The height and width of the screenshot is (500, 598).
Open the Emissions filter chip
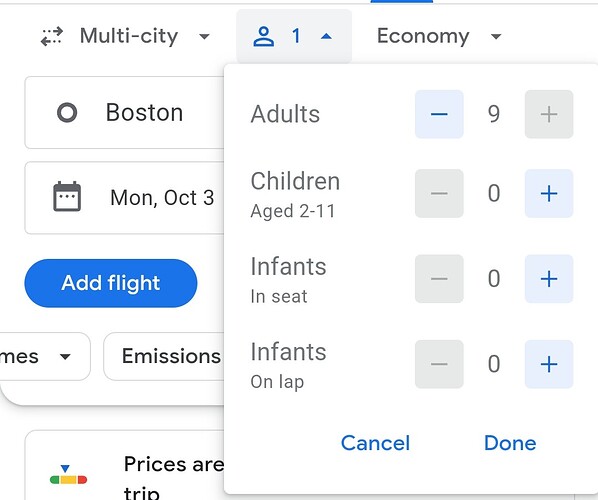pos(164,356)
